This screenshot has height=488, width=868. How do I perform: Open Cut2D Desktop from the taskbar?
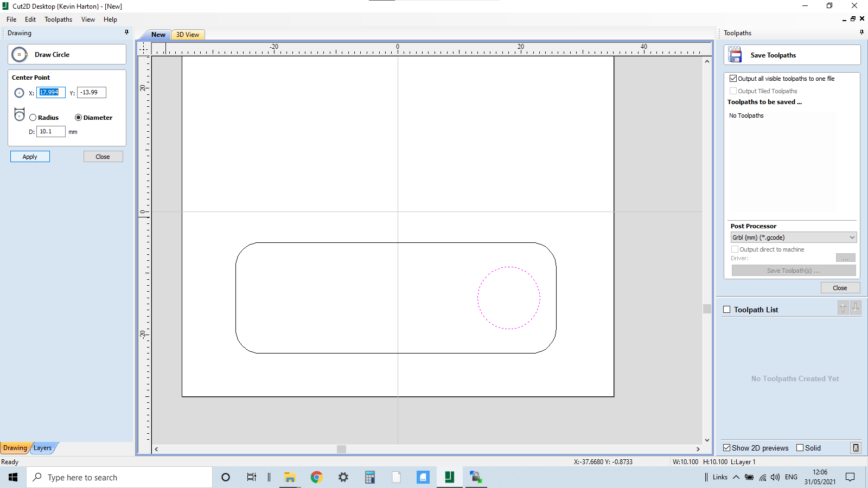click(x=449, y=477)
